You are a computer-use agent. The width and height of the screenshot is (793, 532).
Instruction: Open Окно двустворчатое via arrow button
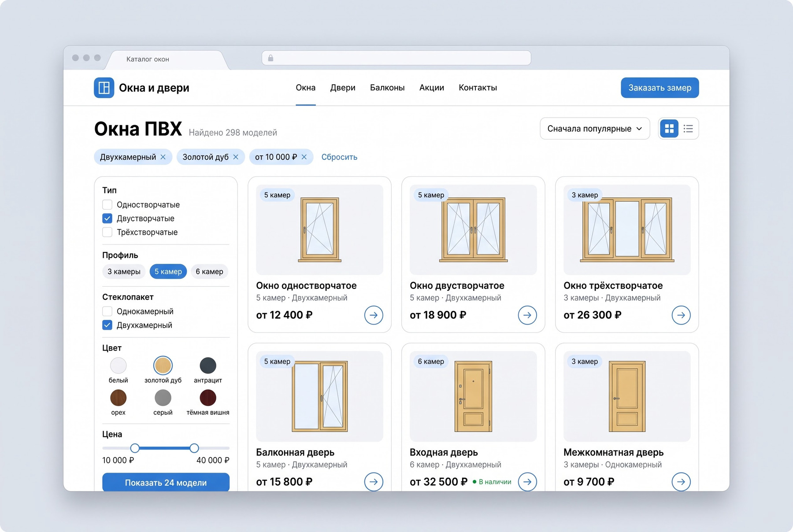click(x=527, y=315)
